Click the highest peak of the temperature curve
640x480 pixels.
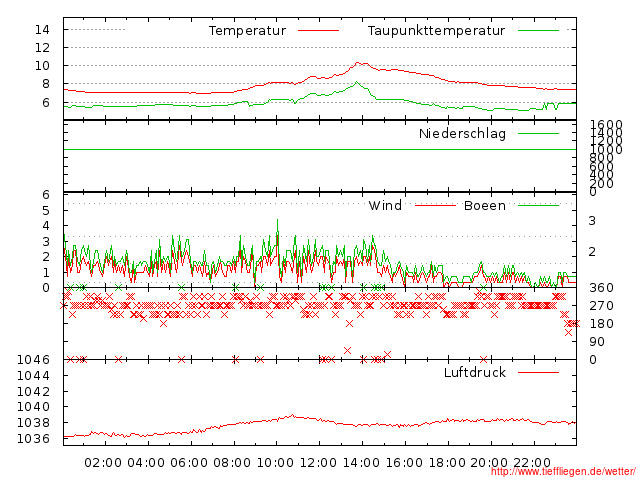click(x=358, y=63)
